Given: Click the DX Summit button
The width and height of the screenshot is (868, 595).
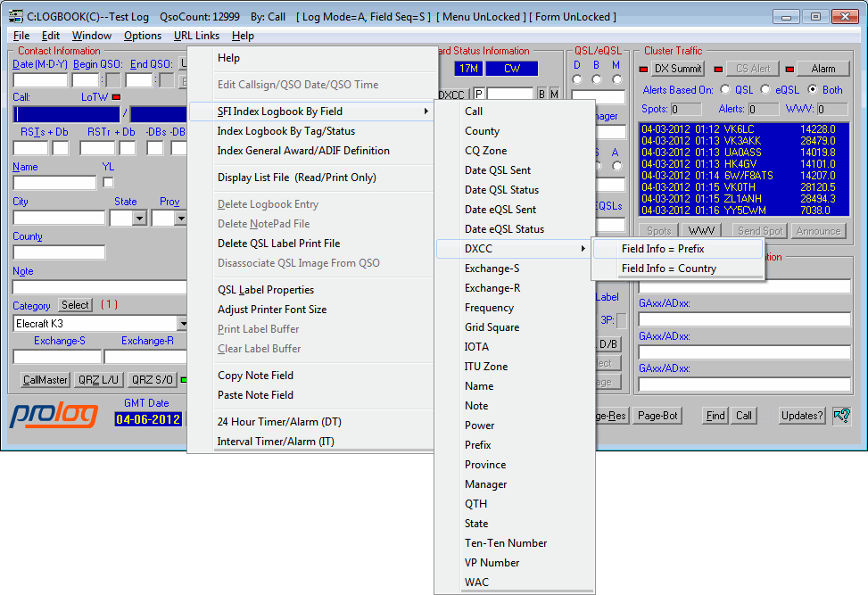Looking at the screenshot, I should pos(677,69).
